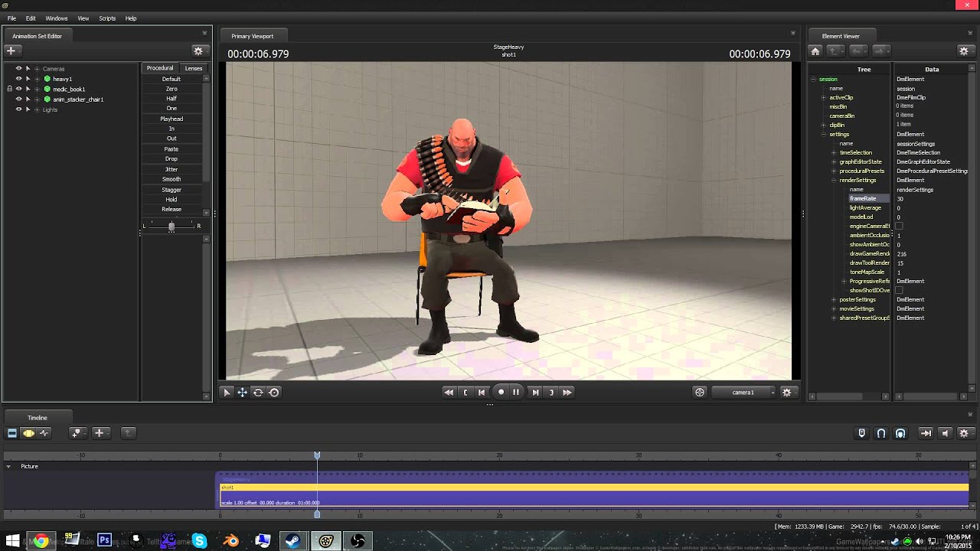Switch to the Lenses tab
The width and height of the screenshot is (980, 551).
(x=194, y=68)
